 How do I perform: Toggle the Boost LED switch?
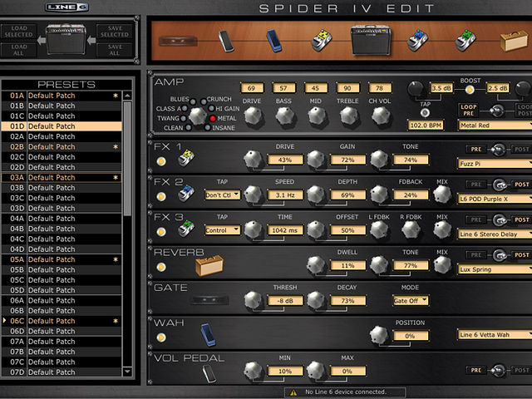pos(470,90)
